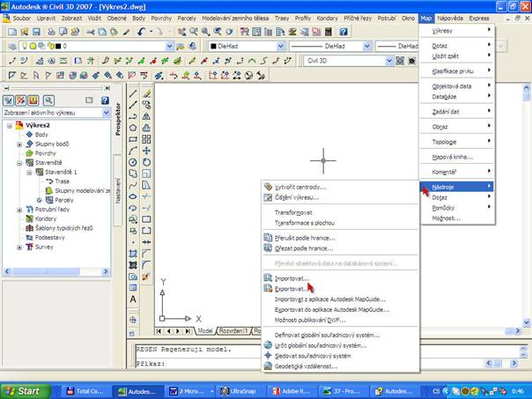Click Prospector horizontal scrollbar right arrow
Image resolution: width=532 pixels, height=399 pixels.
click(106, 271)
